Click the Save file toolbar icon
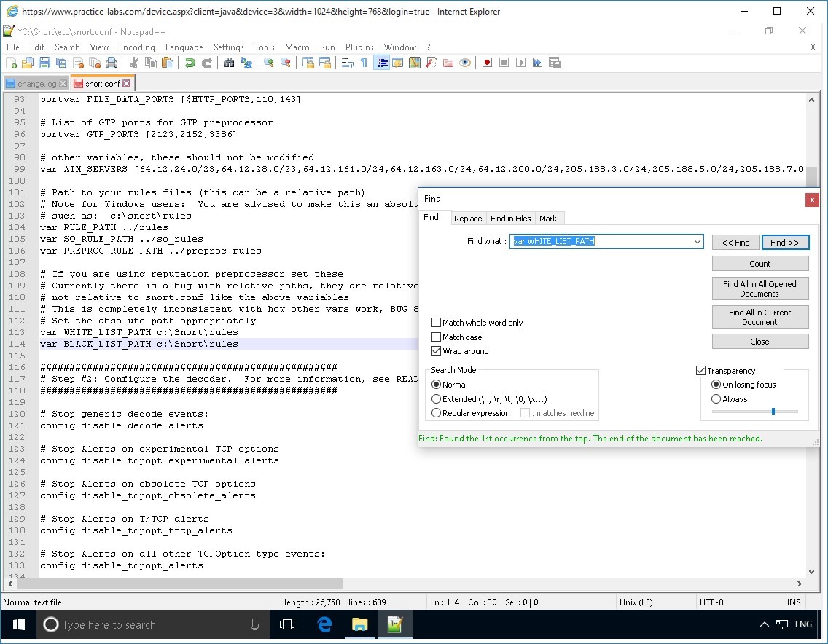Image resolution: width=828 pixels, height=644 pixels. (x=44, y=63)
